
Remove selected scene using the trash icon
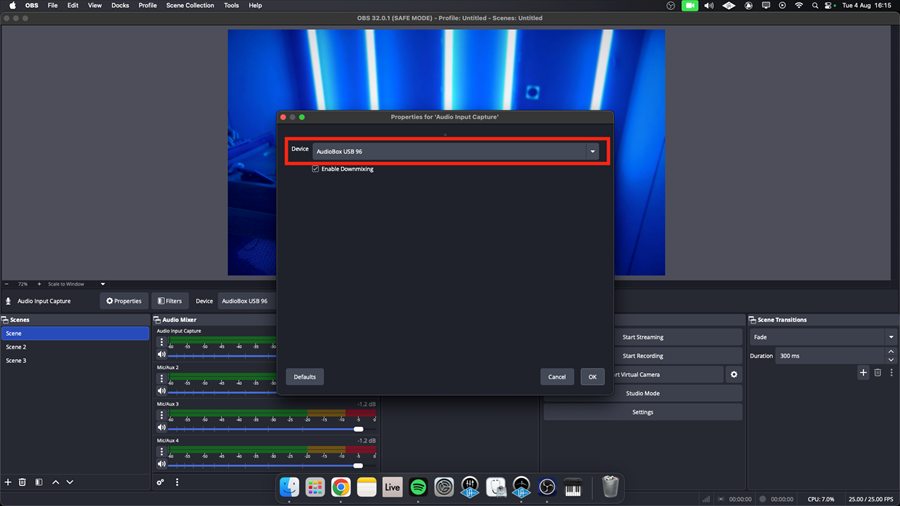[22, 482]
